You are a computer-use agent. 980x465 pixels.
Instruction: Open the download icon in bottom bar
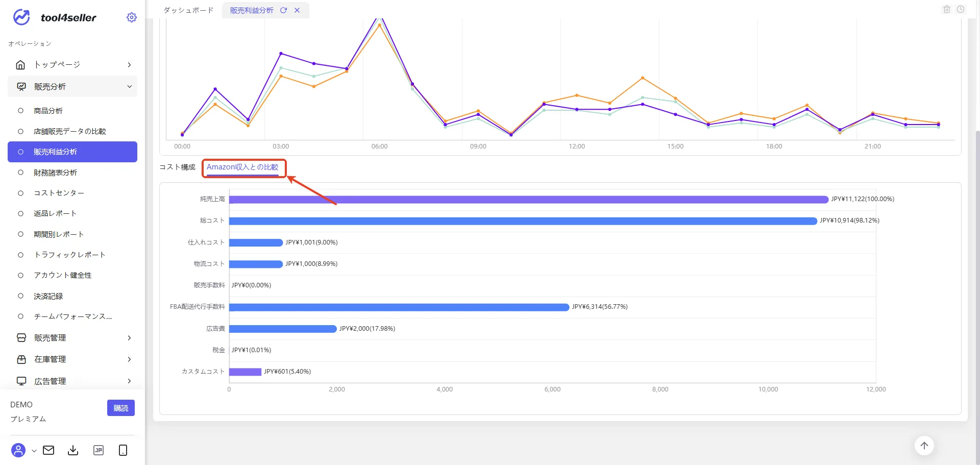[x=73, y=450]
